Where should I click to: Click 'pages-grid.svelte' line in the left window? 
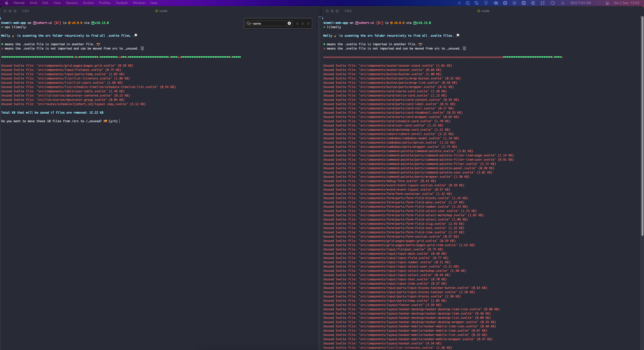(x=67, y=66)
